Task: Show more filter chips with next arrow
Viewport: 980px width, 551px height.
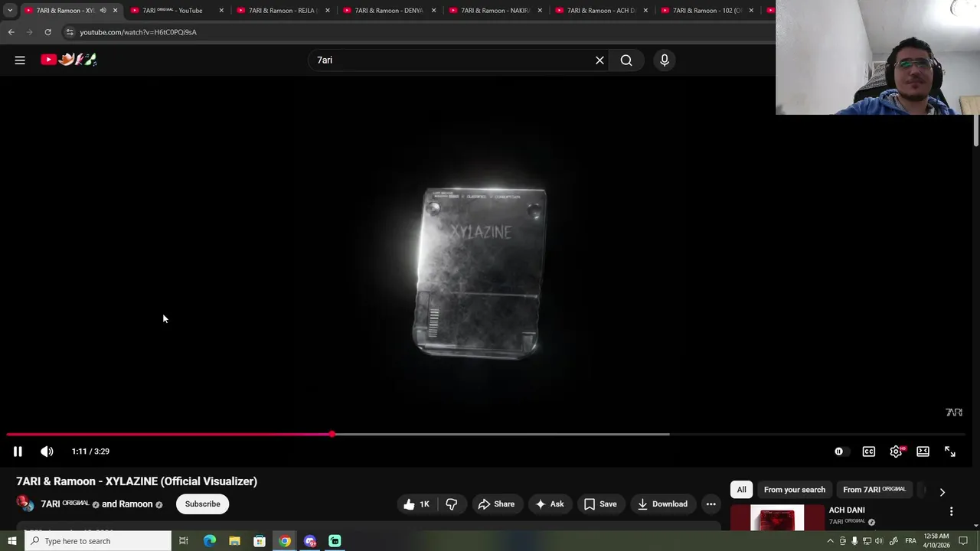Action: click(x=942, y=491)
